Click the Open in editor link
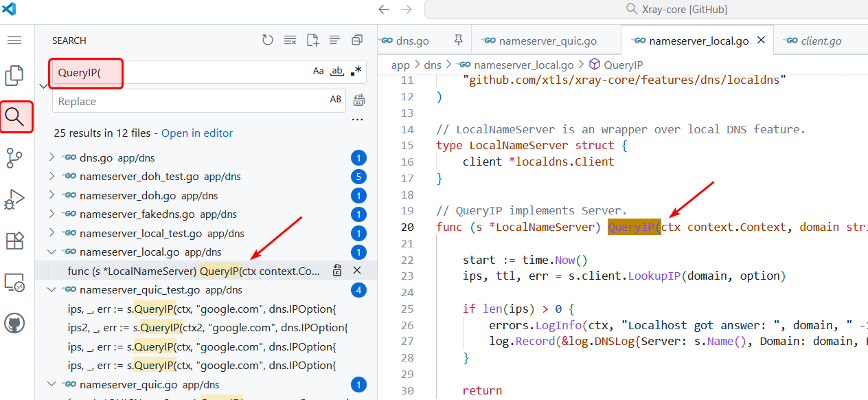 197,133
